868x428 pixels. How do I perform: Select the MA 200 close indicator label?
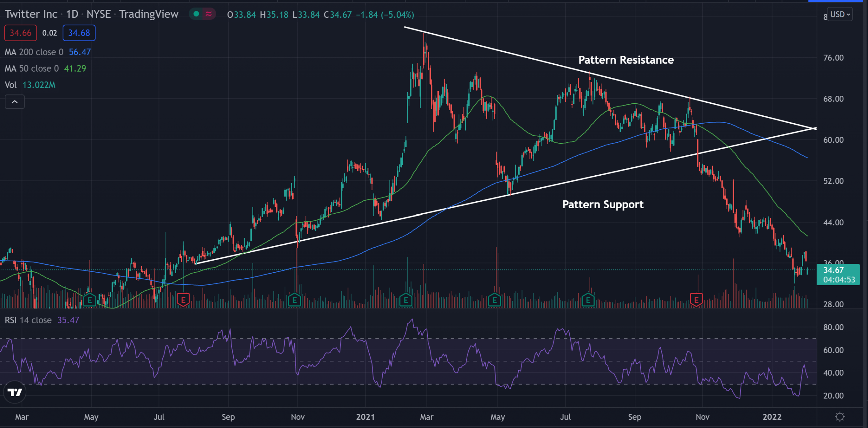[34, 52]
